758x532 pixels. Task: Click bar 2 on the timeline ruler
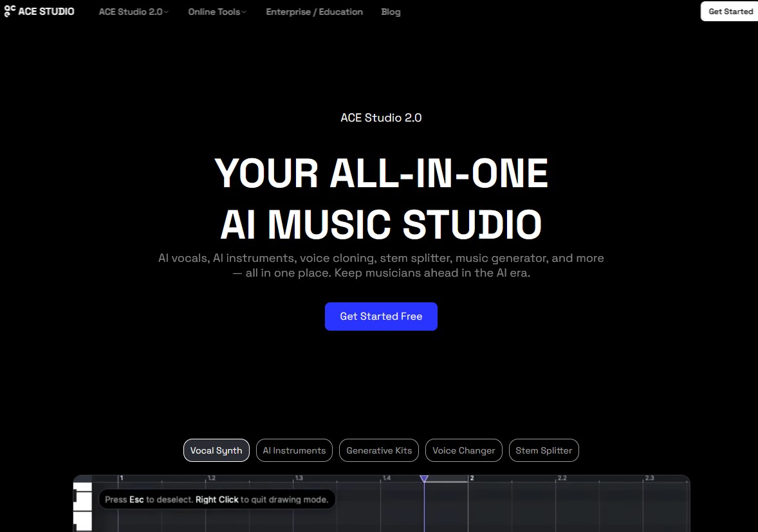472,478
